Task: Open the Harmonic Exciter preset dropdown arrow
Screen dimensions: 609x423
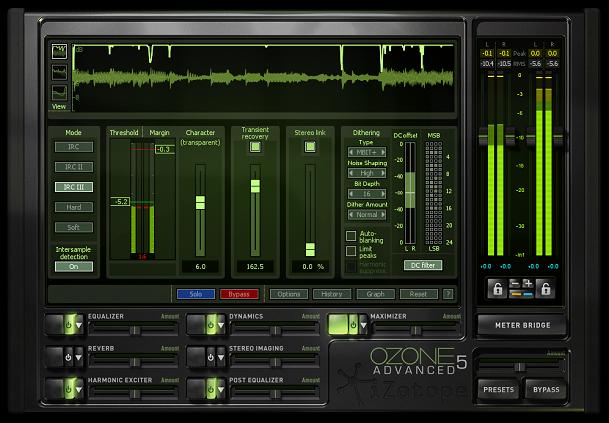Action: click(x=79, y=389)
